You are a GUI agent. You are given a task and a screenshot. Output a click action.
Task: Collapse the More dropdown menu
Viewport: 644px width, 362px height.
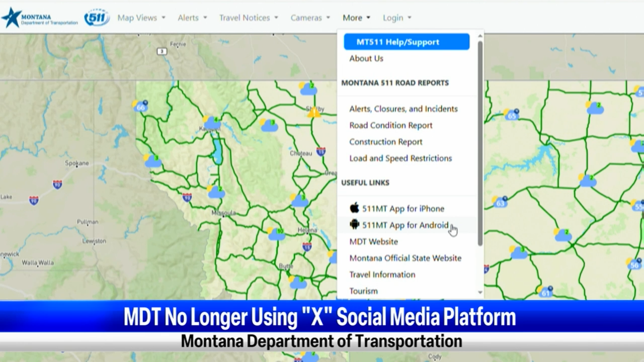[x=356, y=18]
